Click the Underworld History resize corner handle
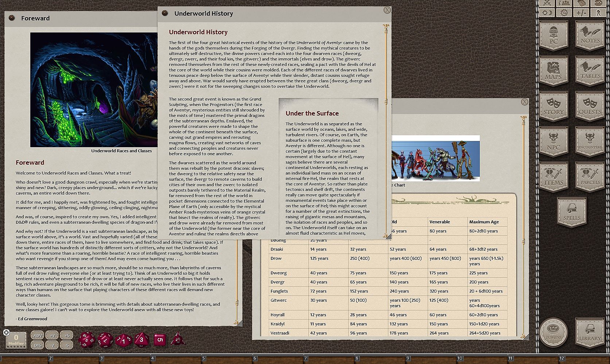The height and width of the screenshot is (364, 610). [389, 237]
